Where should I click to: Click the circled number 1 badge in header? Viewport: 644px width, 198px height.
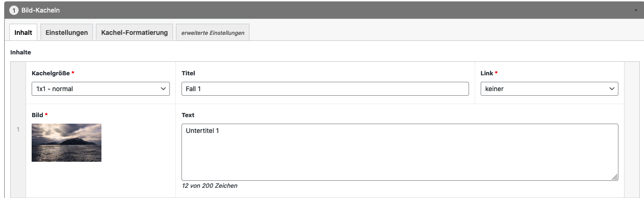14,10
